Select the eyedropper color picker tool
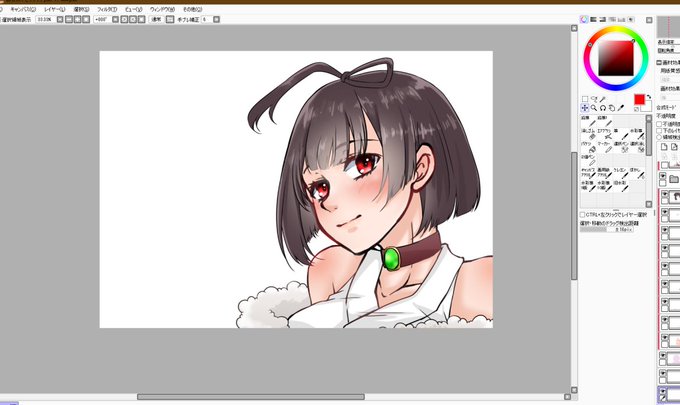The width and height of the screenshot is (680, 405). pyautogui.click(x=621, y=108)
